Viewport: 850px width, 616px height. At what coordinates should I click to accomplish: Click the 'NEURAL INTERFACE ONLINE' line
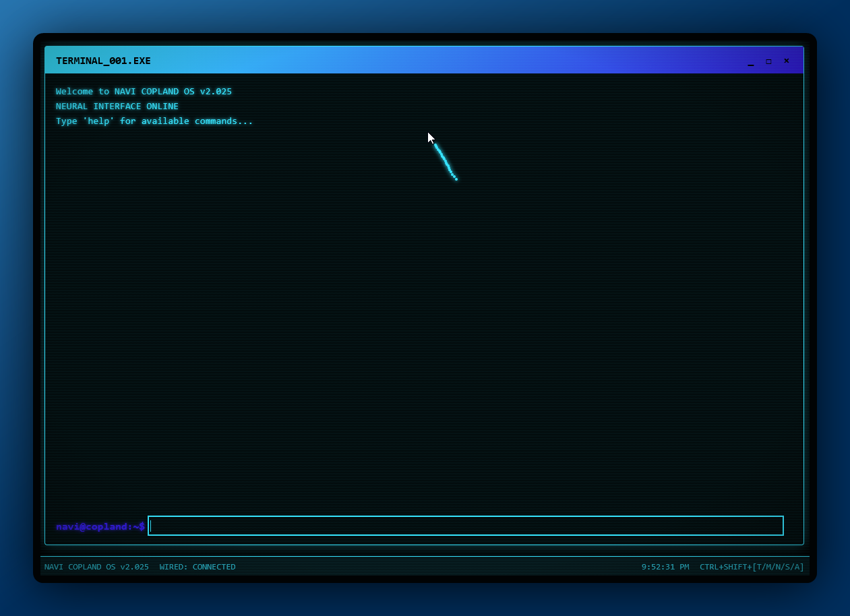pyautogui.click(x=117, y=106)
